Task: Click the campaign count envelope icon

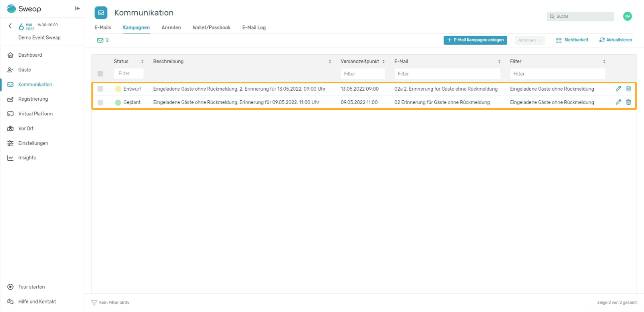Action: (100, 40)
